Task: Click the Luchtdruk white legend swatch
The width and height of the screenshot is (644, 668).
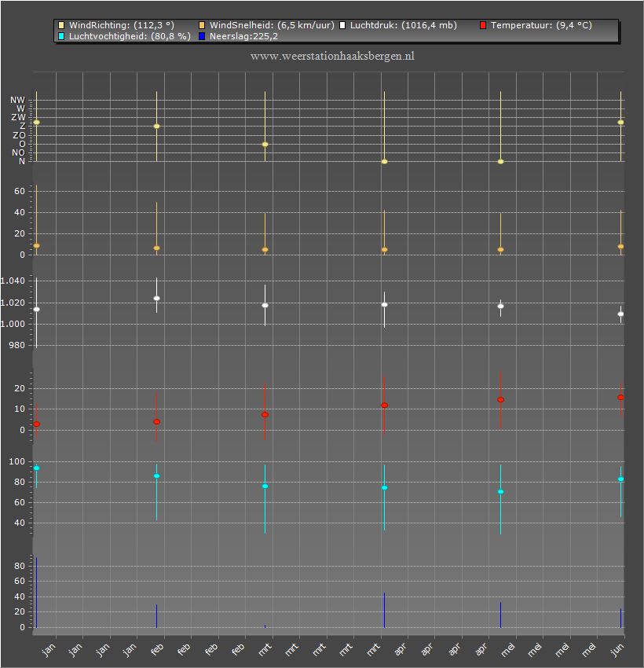Action: click(x=342, y=26)
